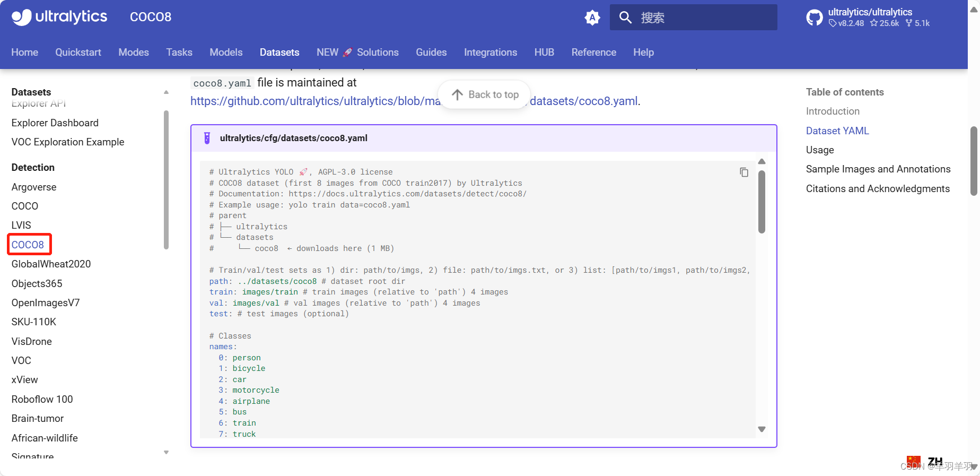
Task: Open the GitHub octocat repository icon
Action: click(x=815, y=18)
